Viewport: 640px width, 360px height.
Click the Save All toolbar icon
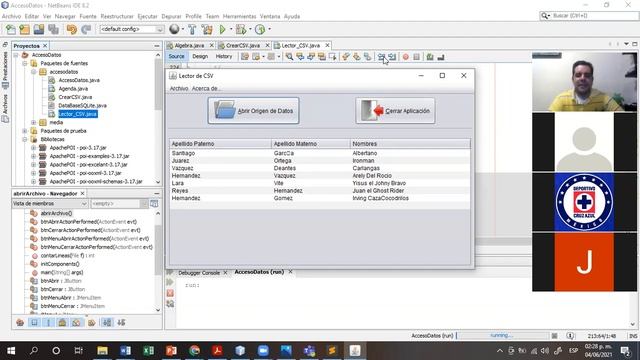53,29
